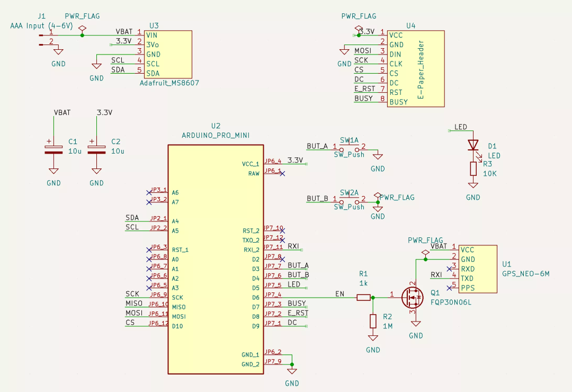
Task: Select the GND symbol below R3
Action: (x=473, y=185)
